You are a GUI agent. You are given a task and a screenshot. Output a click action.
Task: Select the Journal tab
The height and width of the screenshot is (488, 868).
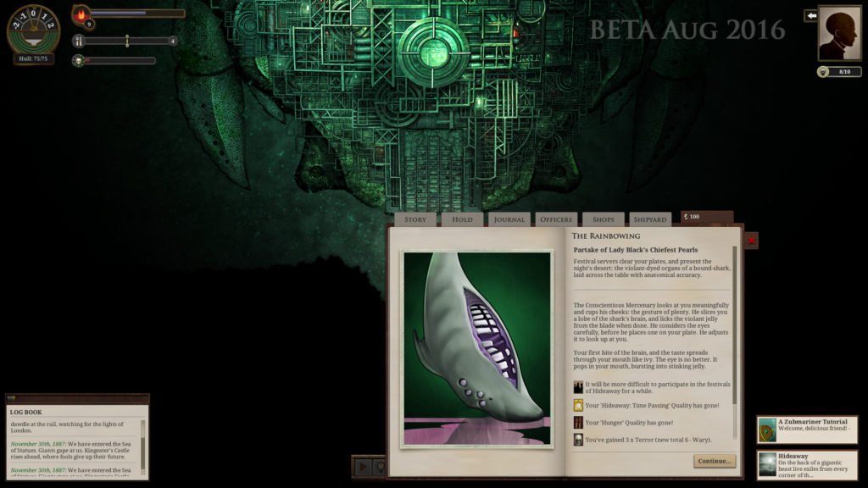[509, 219]
